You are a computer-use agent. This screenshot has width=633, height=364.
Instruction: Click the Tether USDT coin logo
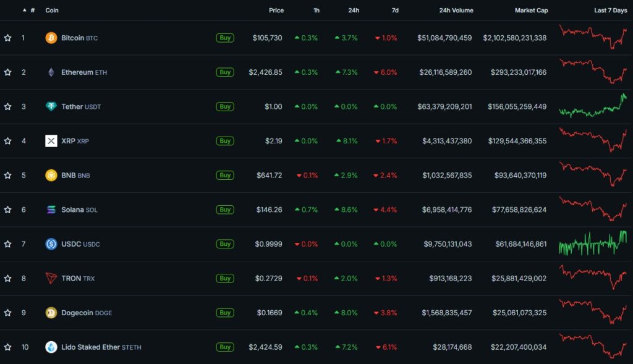(x=51, y=106)
